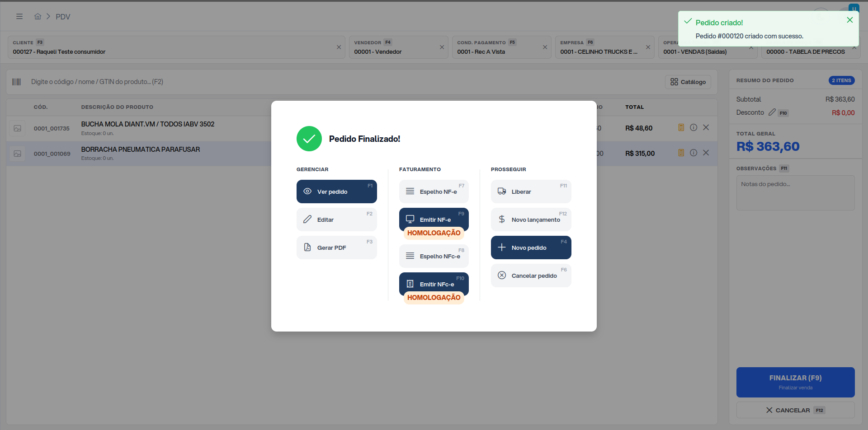
Task: Focus the Notas do pedido textarea
Action: click(796, 193)
